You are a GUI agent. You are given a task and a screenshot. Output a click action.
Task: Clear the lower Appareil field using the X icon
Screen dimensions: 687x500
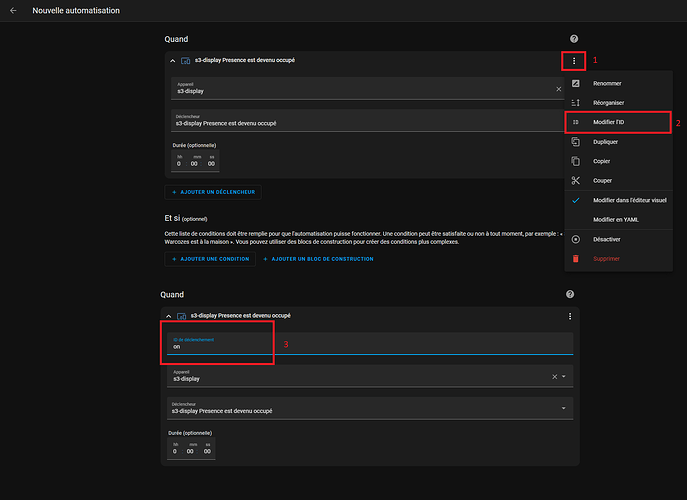[555, 377]
